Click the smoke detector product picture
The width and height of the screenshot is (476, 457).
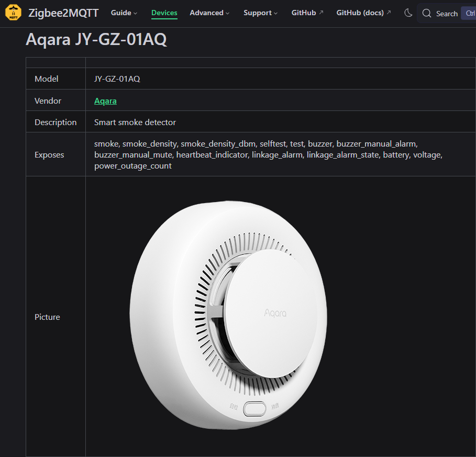228,314
